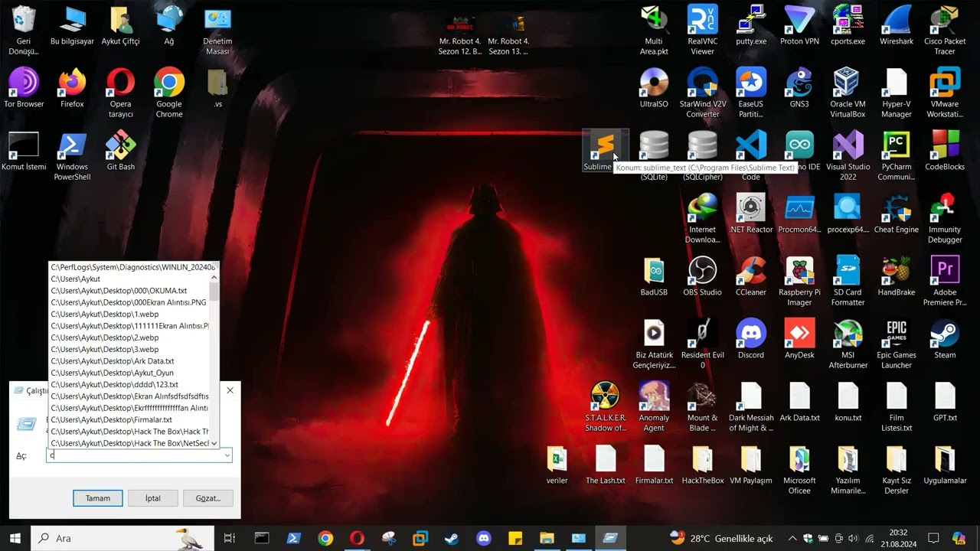Click the OBS Studio desktop icon
Viewport: 980px width, 551px height.
[703, 276]
